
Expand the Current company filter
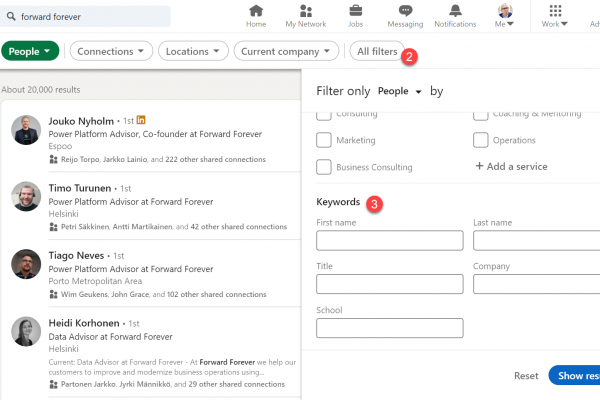click(286, 51)
